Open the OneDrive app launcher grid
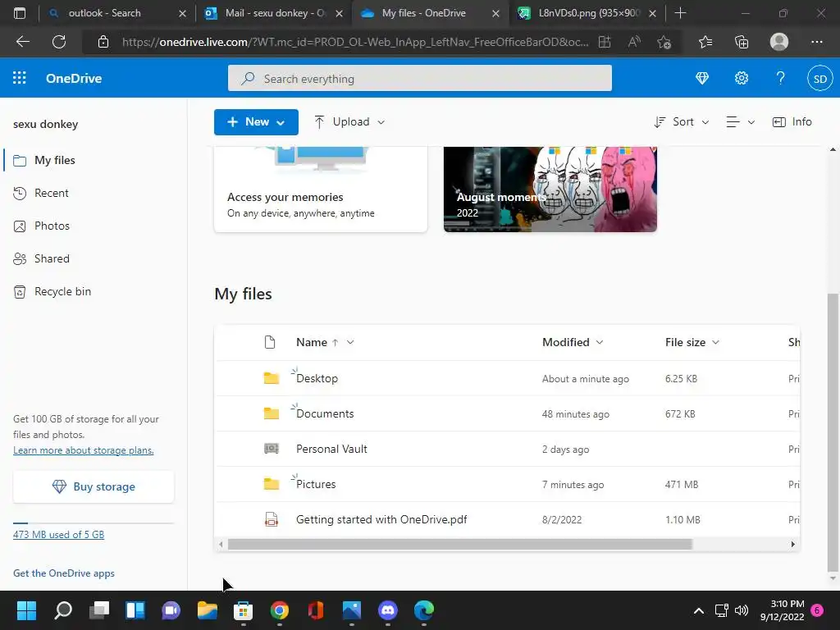The image size is (840, 630). coord(20,78)
